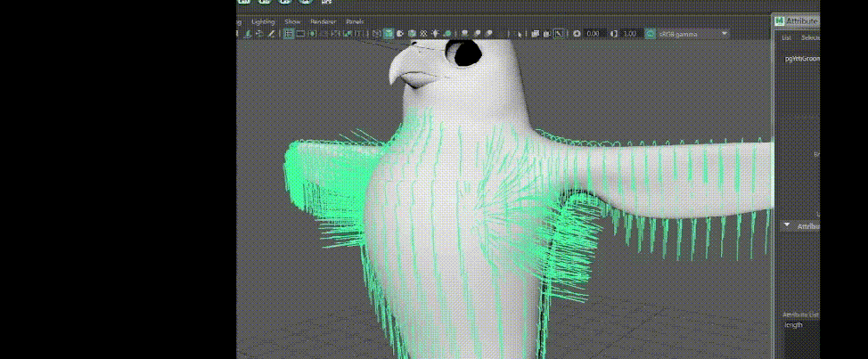The height and width of the screenshot is (359, 868).
Task: Open the Panels menu in viewport panel
Action: click(355, 21)
